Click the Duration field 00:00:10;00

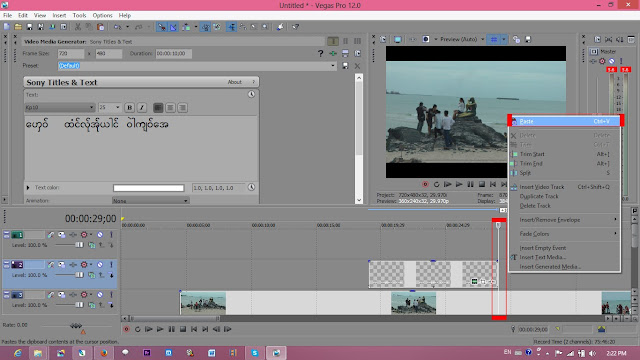click(x=173, y=53)
